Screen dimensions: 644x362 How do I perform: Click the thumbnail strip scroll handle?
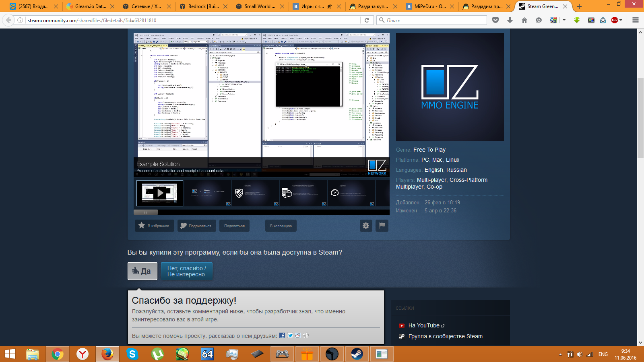tap(146, 212)
